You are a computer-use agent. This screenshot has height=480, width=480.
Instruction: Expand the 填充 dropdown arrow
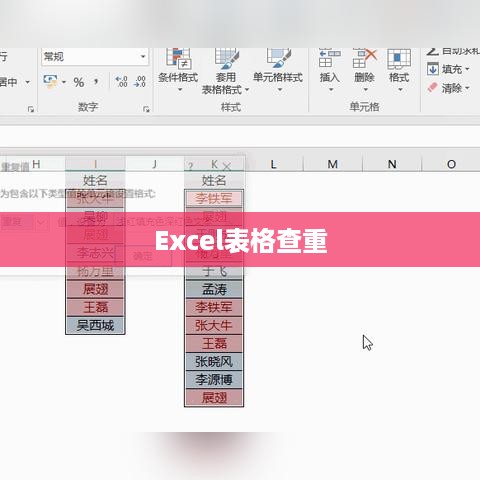[x=467, y=69]
